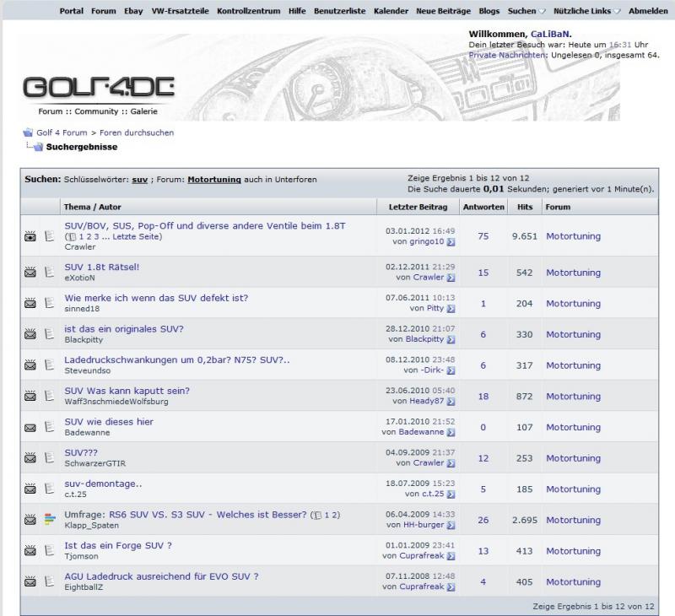Sort results by Thema column header
Image resolution: width=675 pixels, height=616 pixels.
77,207
